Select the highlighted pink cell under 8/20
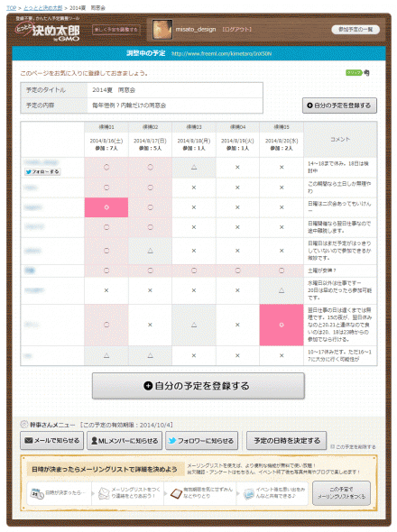397x532 pixels. point(282,325)
